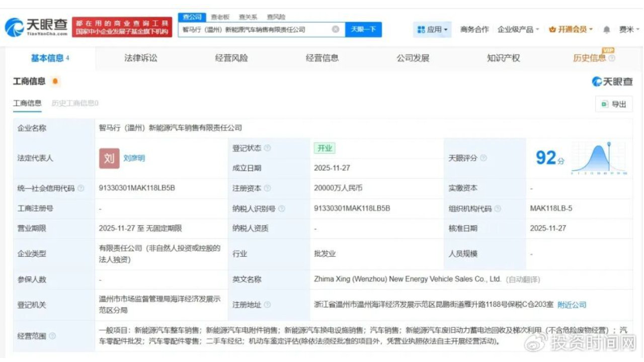This screenshot has height=362, width=644.
Task: Open legal representative 刘彦明 profile link
Action: 134,158
